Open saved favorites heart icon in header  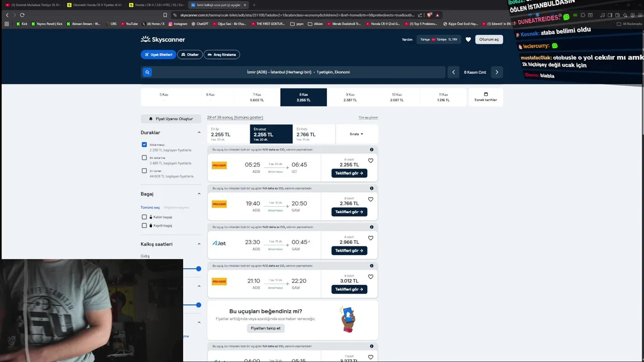(468, 39)
